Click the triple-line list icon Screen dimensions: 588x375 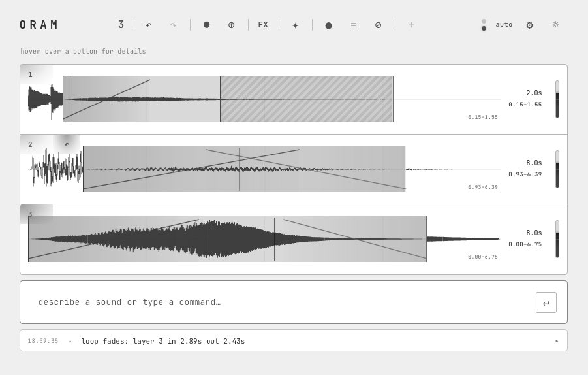353,25
